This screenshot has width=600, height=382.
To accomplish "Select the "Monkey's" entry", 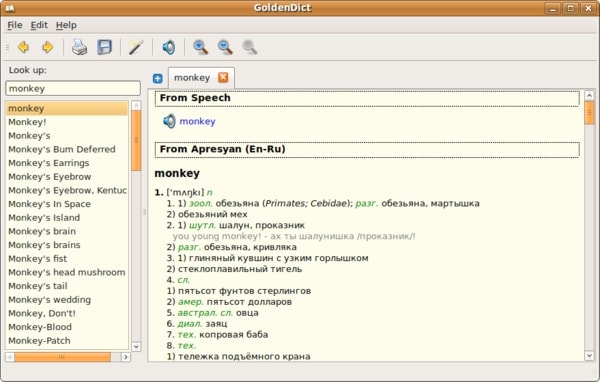I will pyautogui.click(x=67, y=136).
